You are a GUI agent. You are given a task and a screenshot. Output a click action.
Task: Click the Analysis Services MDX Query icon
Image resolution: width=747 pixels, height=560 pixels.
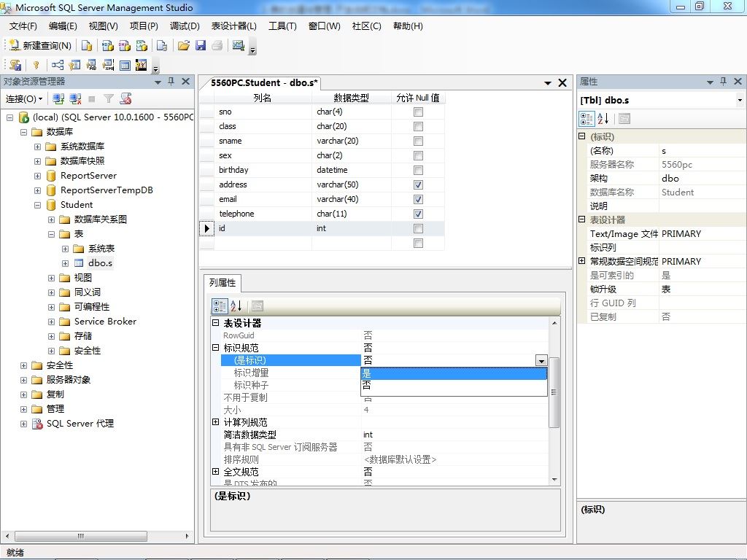(108, 45)
